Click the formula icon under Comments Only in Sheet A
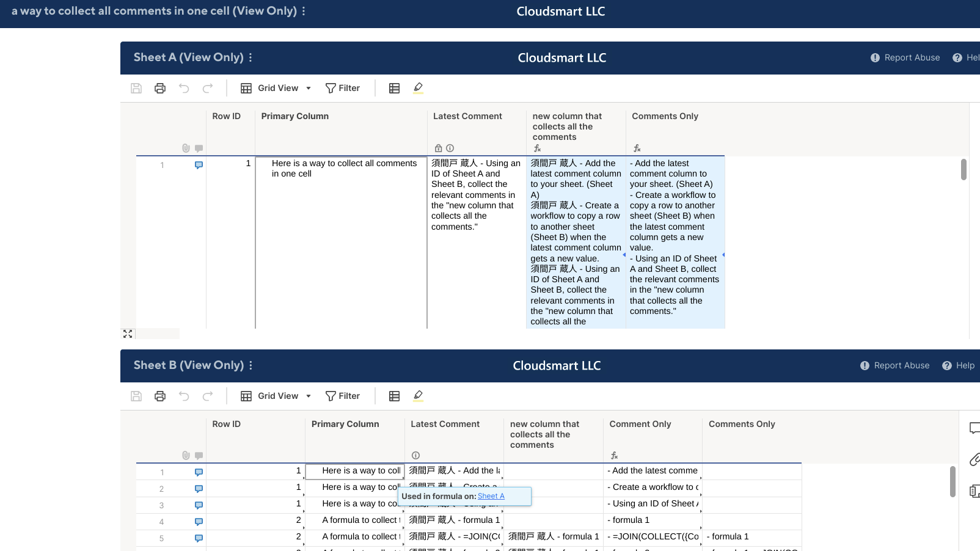980x551 pixels. (x=637, y=148)
